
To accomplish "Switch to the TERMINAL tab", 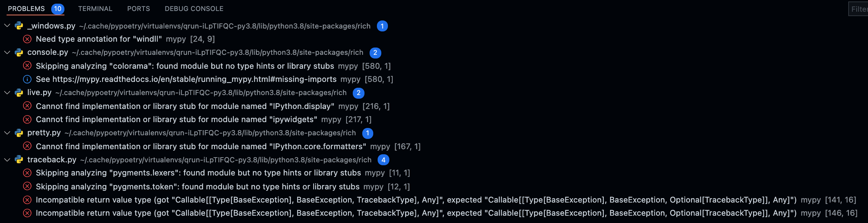I will pyautogui.click(x=94, y=8).
